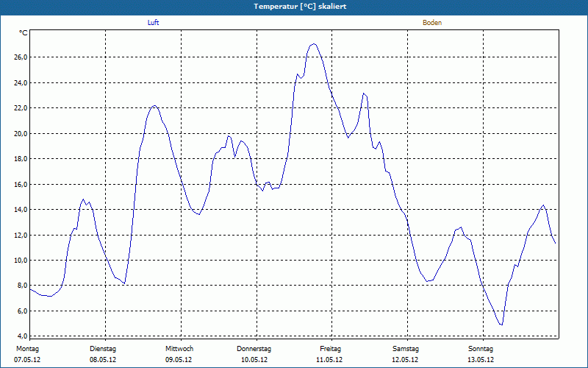Select the '12,0' y-axis value
The height and width of the screenshot is (368, 588).
[21, 235]
